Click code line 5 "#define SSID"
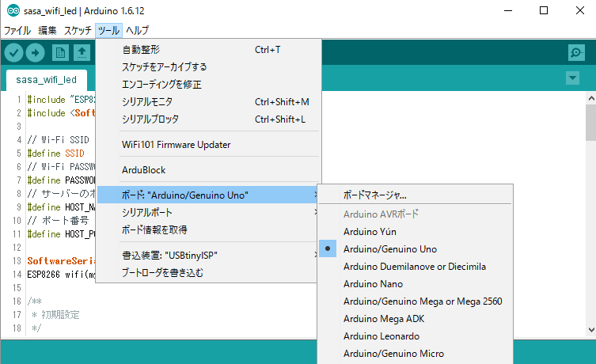Screen dimensions: 596x364 click(56, 154)
